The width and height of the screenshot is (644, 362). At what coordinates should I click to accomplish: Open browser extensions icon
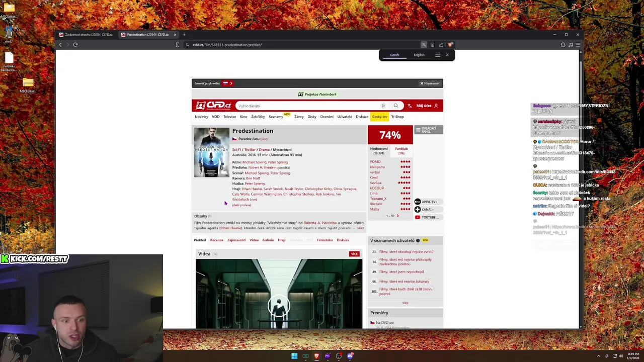coord(563,45)
